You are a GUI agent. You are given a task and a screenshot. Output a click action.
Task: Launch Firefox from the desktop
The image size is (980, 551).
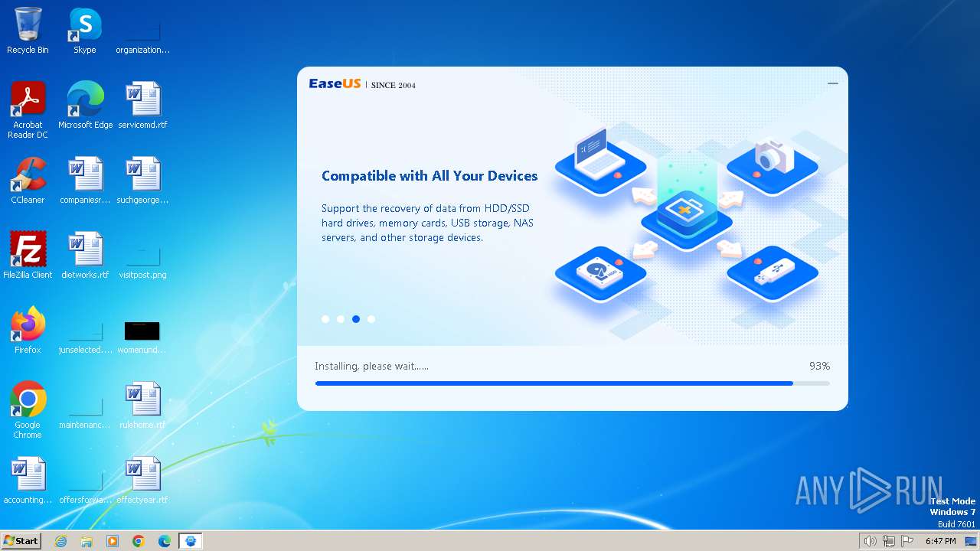pyautogui.click(x=28, y=331)
